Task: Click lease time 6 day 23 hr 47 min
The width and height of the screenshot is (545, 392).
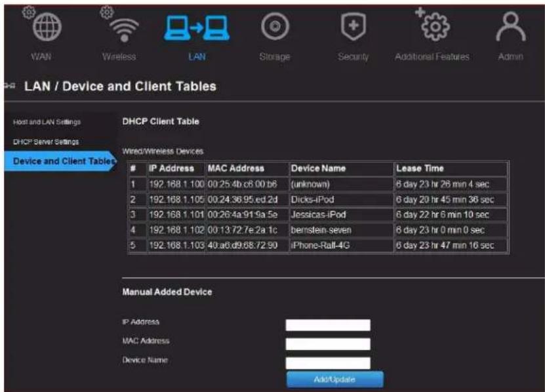Action: click(x=445, y=245)
